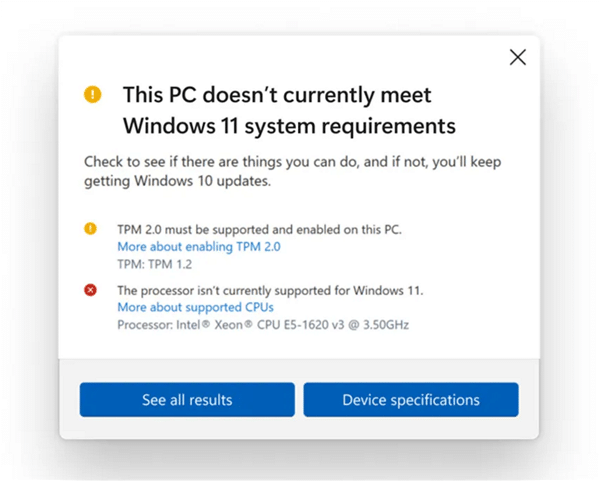Click heading text 'Windows 11 system requirements'

[x=289, y=126]
